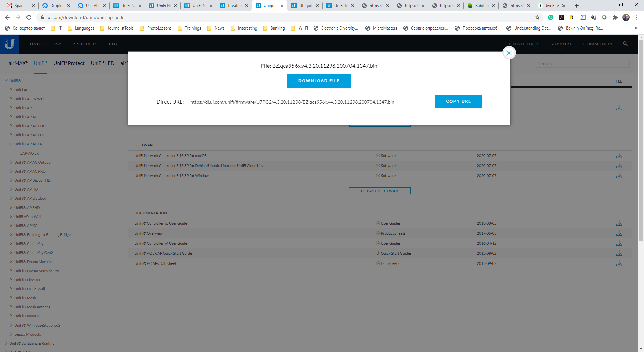
Task: Click the page vertical scrollbar thumb
Action: coord(641,141)
